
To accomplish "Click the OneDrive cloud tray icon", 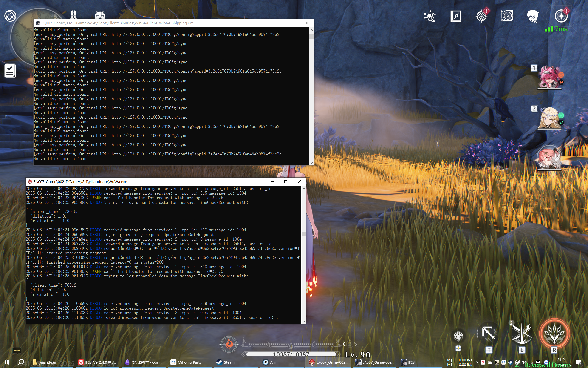I will click(490, 362).
